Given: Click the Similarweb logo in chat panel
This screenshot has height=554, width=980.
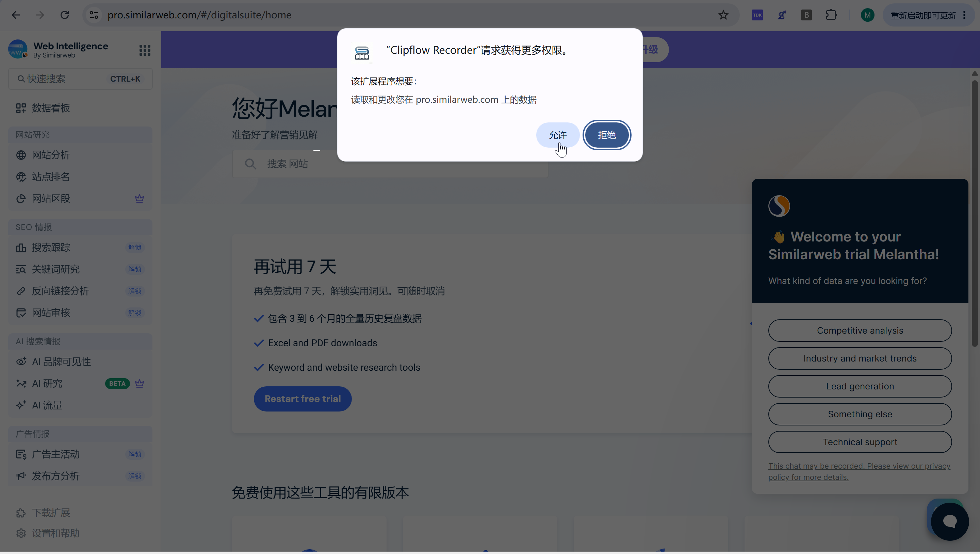Looking at the screenshot, I should (x=779, y=206).
